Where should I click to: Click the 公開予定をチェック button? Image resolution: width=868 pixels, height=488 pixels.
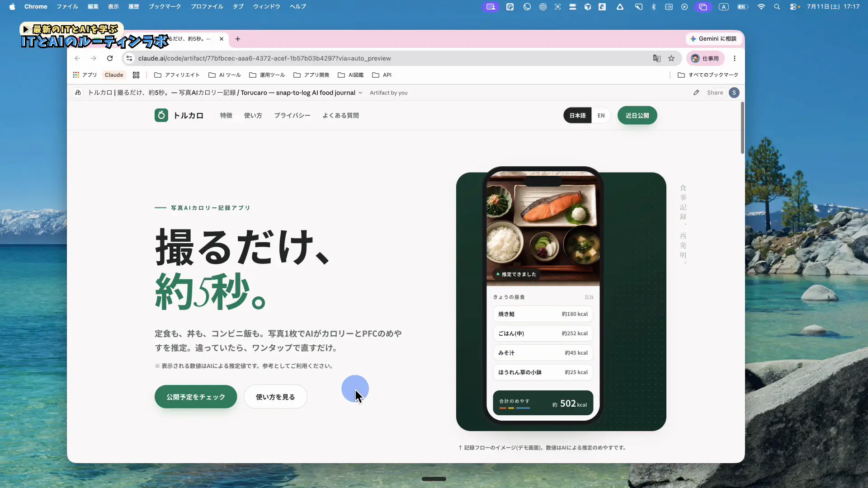196,397
